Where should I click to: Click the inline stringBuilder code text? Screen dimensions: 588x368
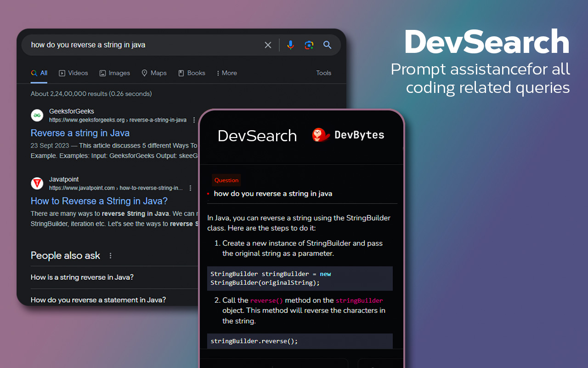tap(359, 300)
